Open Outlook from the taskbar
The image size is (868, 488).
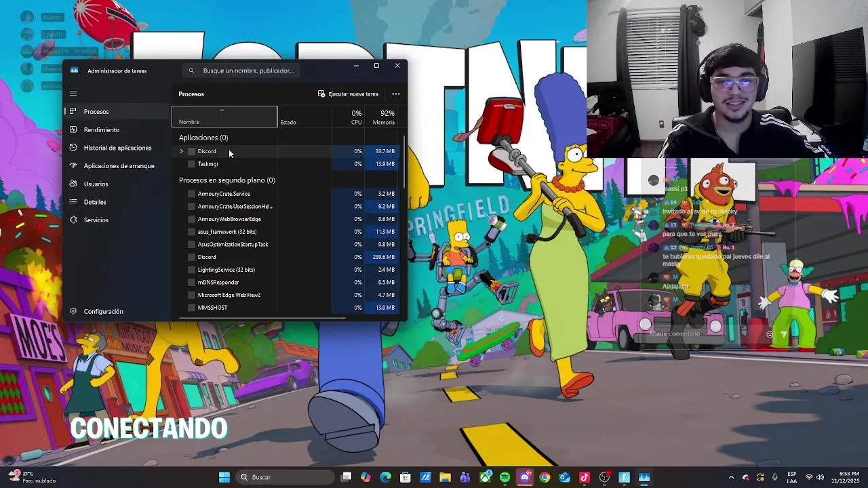564,477
